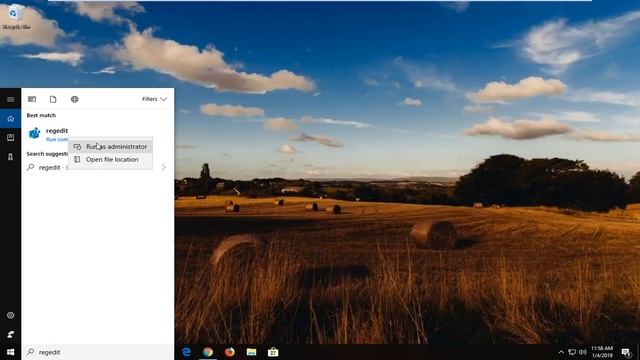Expand the Filters dropdown
The height and width of the screenshot is (360, 640).
click(154, 99)
